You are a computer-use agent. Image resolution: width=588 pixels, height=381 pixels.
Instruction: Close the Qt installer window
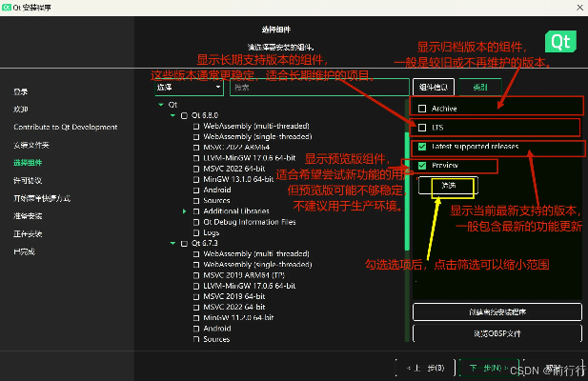pos(579,8)
